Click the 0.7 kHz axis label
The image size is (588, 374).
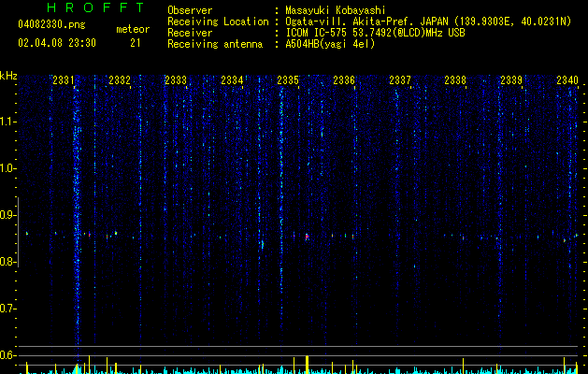point(7,309)
